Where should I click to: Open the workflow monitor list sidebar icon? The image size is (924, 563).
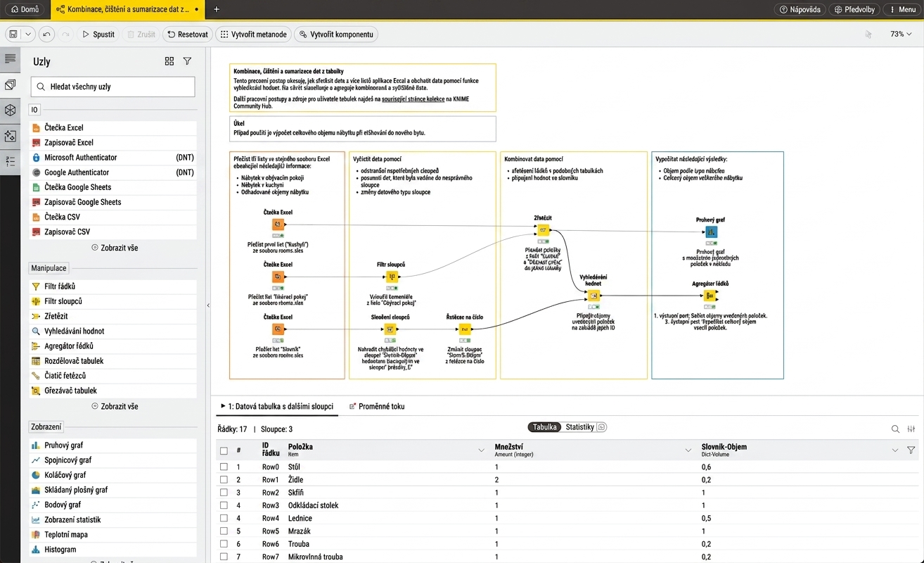point(10,161)
